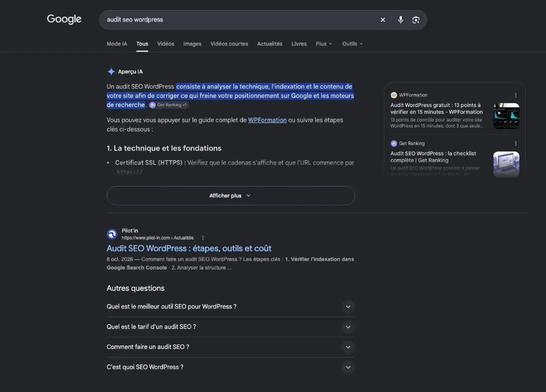Open WPFormation card three-dot menu
This screenshot has width=546, height=392.
click(x=515, y=95)
